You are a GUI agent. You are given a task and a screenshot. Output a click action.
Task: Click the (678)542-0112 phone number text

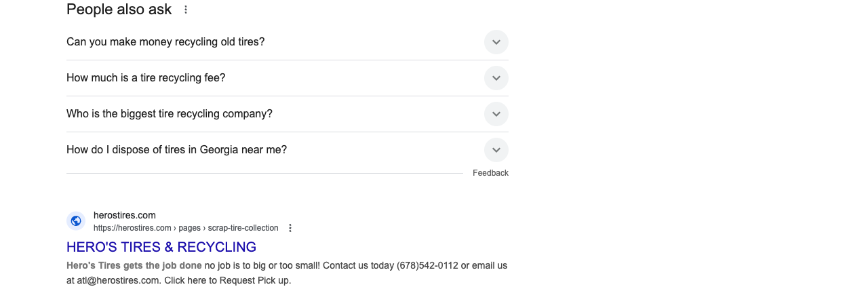click(x=427, y=265)
